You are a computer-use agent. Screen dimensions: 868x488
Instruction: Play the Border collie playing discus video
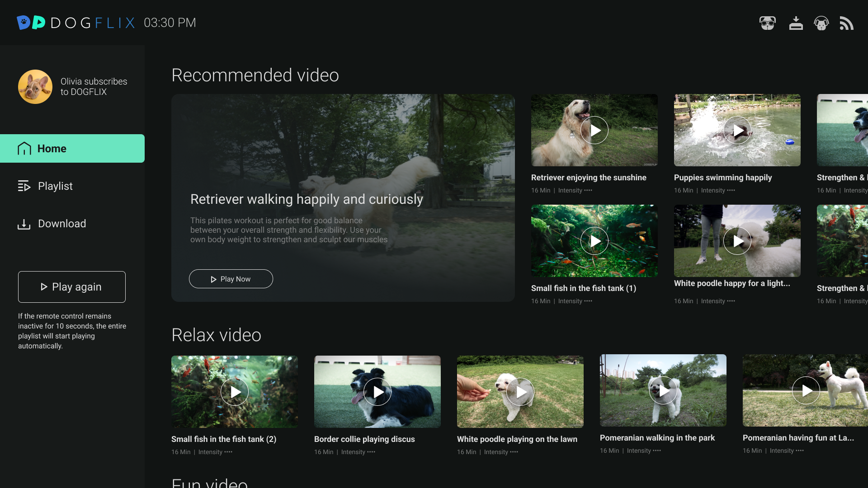377,392
